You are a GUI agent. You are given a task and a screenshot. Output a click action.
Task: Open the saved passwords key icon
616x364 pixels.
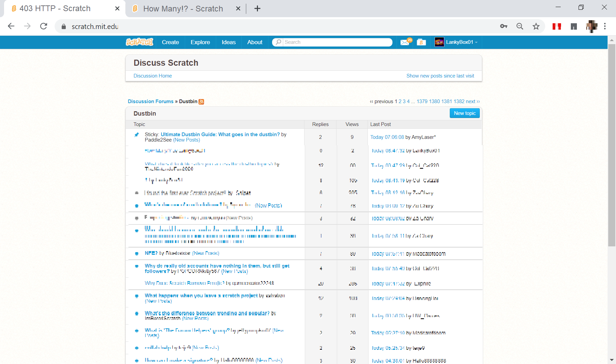[x=503, y=26]
